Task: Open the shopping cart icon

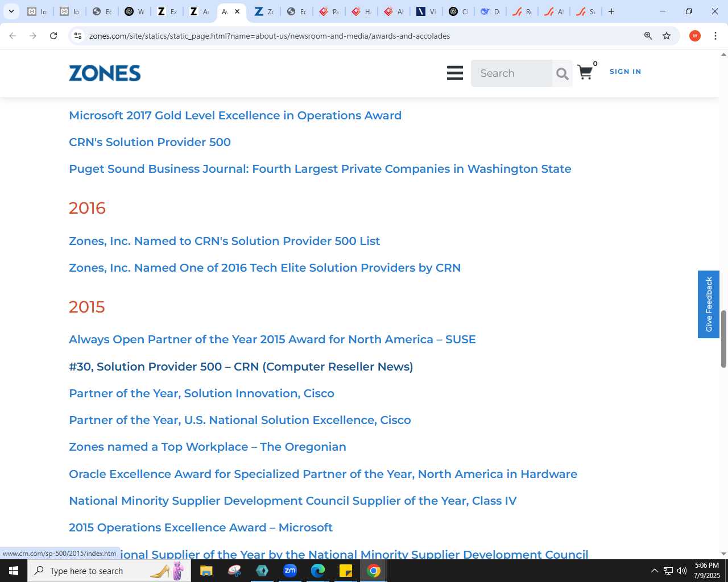Action: tap(585, 72)
